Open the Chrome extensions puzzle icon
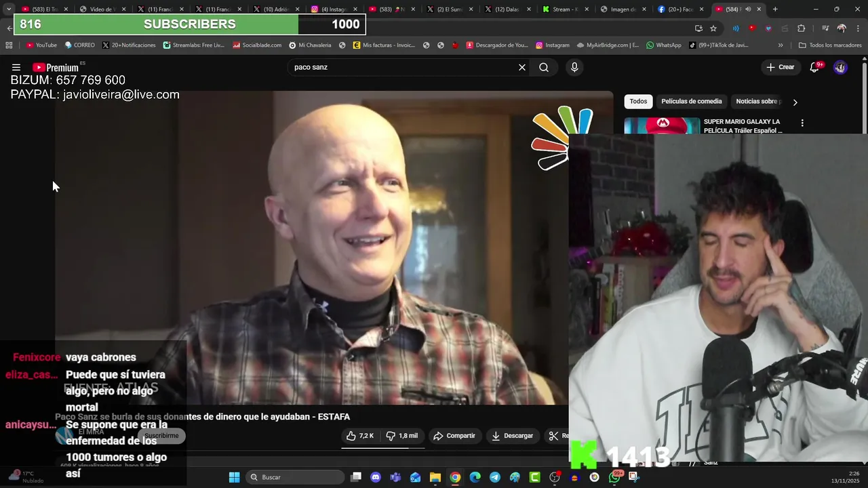868x488 pixels. tap(801, 28)
